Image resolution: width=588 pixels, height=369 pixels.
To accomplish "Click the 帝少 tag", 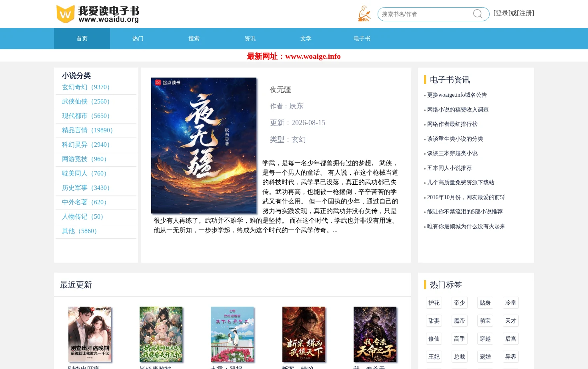I will pos(460,303).
